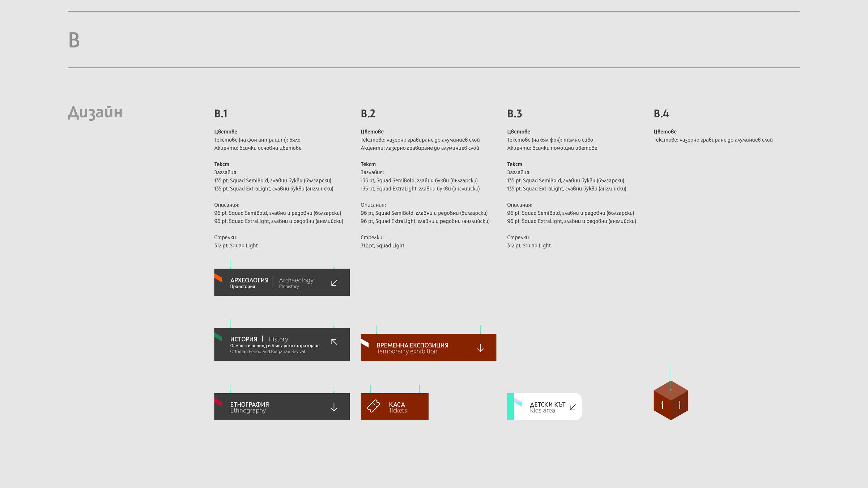Viewport: 868px width, 488px height.
Task: Click the ticket icon on Каса sign
Action: point(374,406)
